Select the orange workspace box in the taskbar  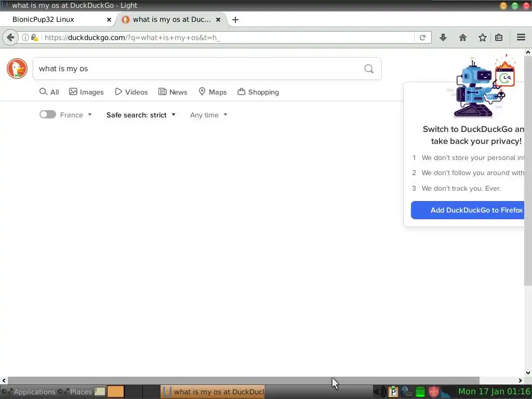(116, 392)
